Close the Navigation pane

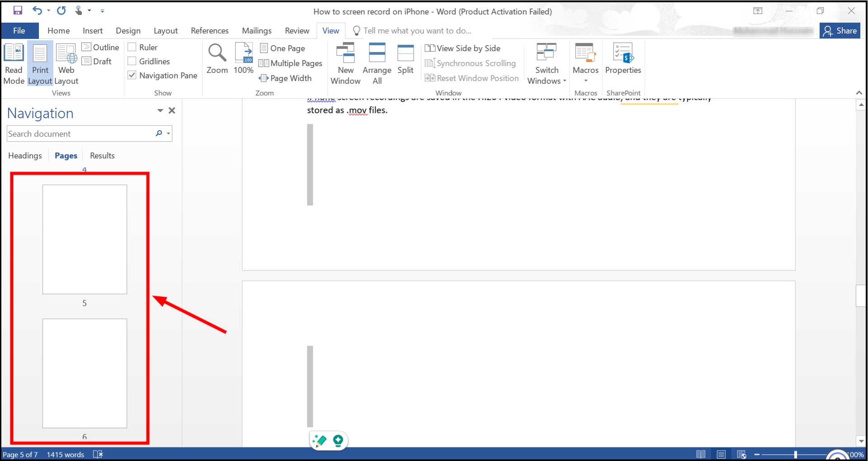[x=172, y=110]
